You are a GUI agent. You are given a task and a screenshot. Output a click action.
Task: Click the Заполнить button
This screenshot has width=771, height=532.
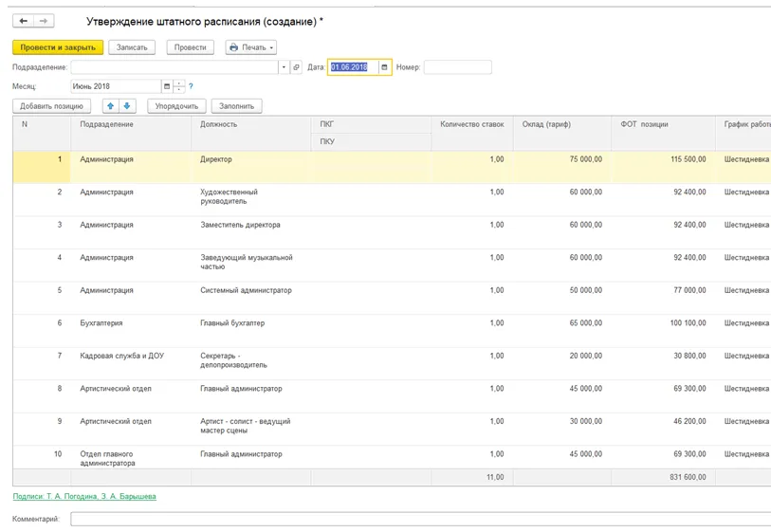pos(236,106)
